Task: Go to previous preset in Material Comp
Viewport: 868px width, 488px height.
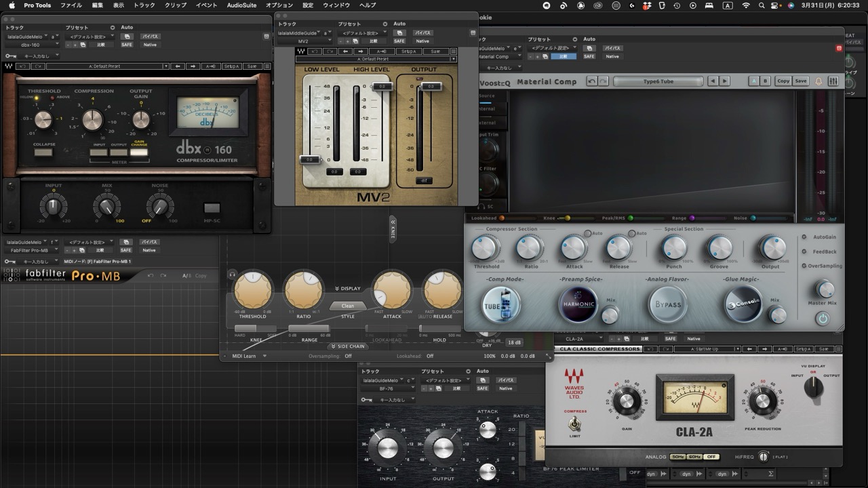Action: tap(713, 81)
